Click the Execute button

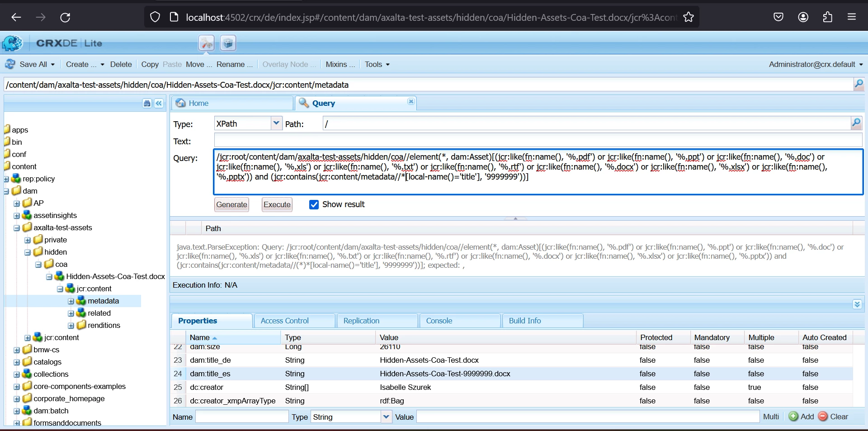(x=277, y=204)
